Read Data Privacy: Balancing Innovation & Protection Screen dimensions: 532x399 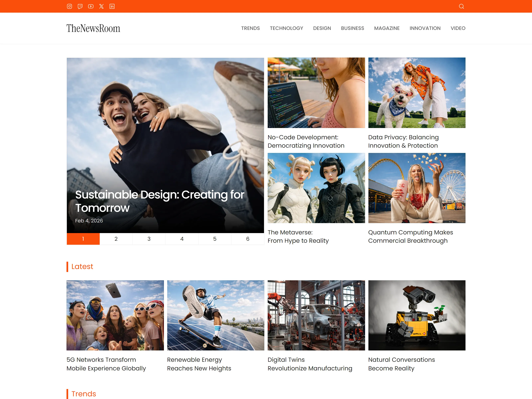(403, 141)
